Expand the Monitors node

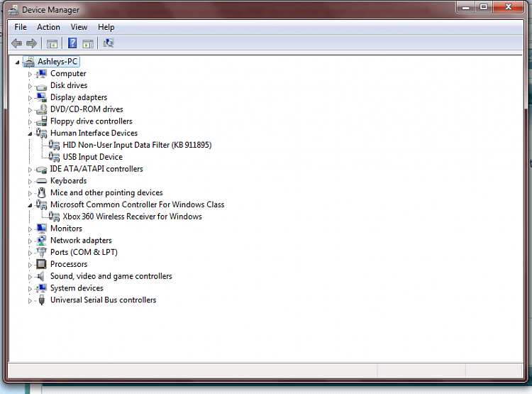(30, 229)
